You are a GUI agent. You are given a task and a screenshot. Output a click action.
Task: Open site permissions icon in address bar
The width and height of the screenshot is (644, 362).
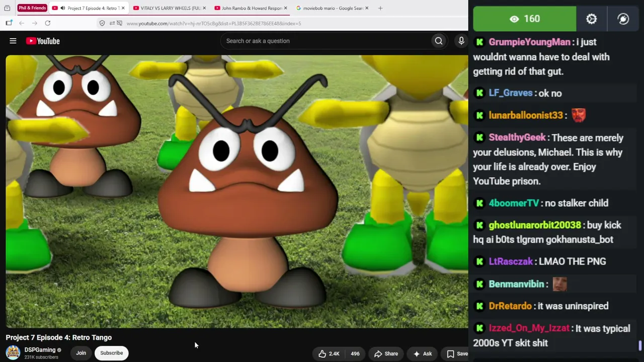click(x=112, y=23)
